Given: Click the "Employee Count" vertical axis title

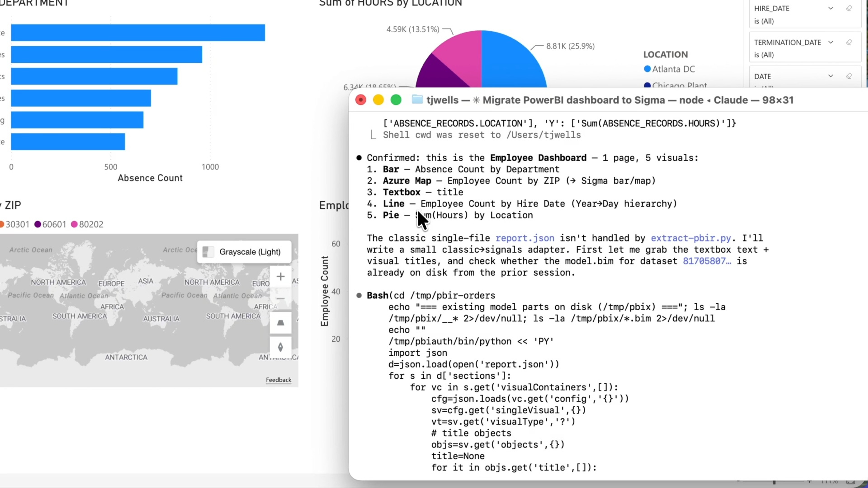Looking at the screenshot, I should [325, 291].
